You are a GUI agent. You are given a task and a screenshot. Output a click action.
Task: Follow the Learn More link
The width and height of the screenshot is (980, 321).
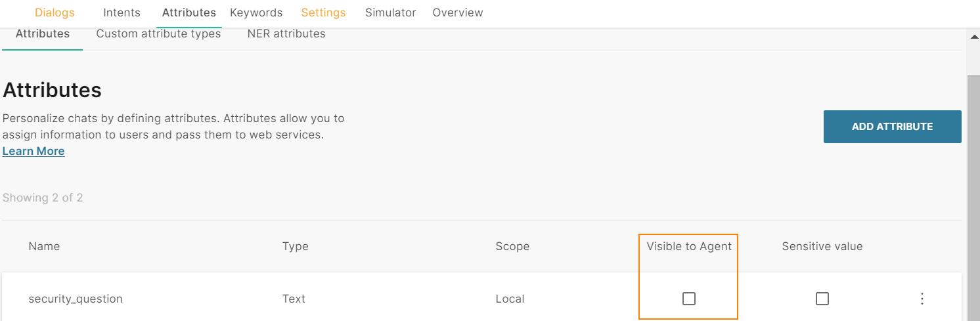33,151
